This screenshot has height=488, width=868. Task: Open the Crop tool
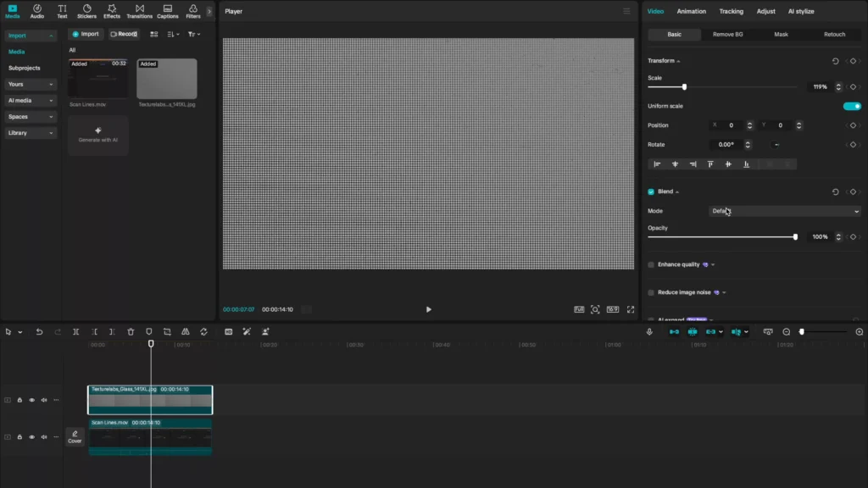pyautogui.click(x=168, y=332)
